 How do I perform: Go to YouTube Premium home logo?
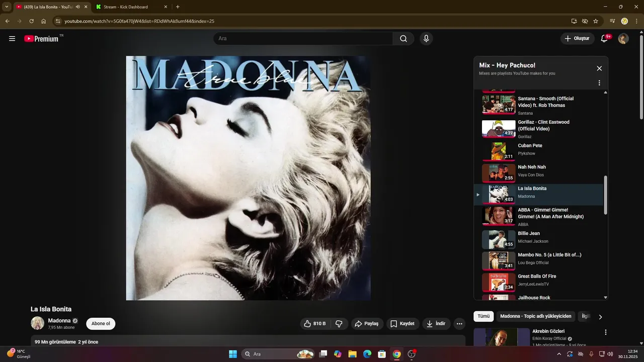click(41, 39)
